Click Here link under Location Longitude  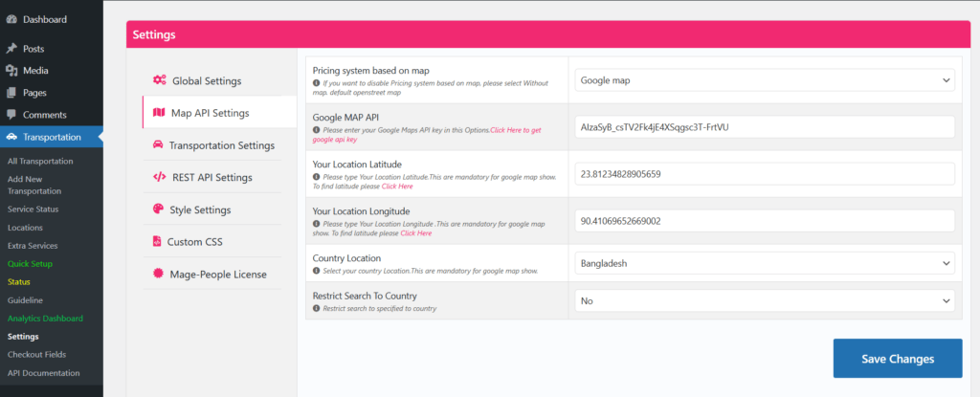415,233
